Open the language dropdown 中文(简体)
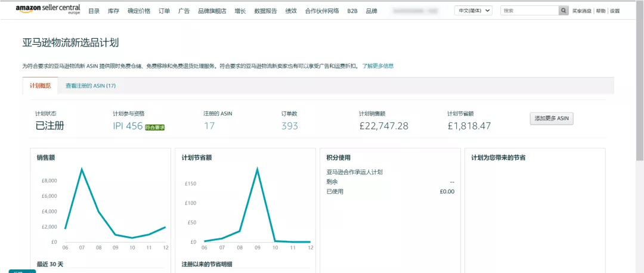This screenshot has width=644, height=273. point(473,11)
